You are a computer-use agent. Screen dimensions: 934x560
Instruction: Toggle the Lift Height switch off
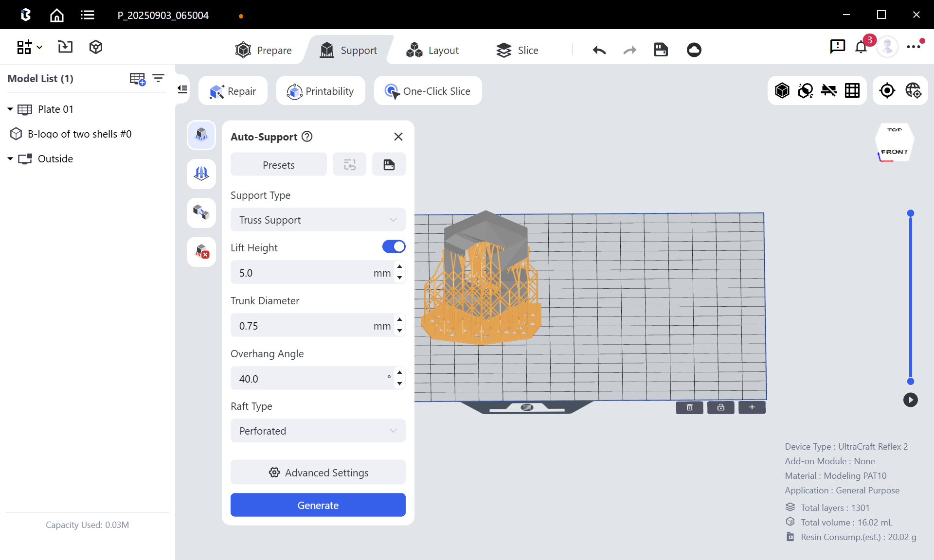pos(394,247)
